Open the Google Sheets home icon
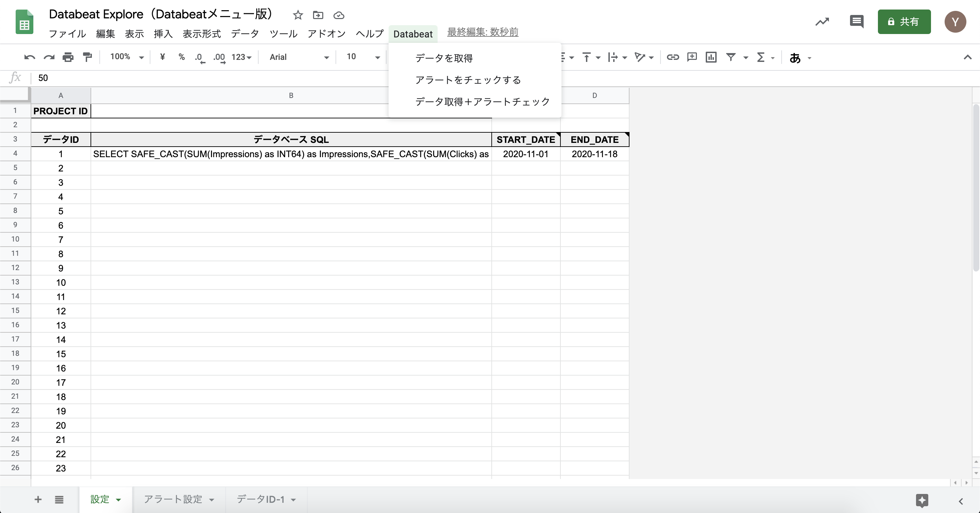This screenshot has height=513, width=980. point(24,22)
